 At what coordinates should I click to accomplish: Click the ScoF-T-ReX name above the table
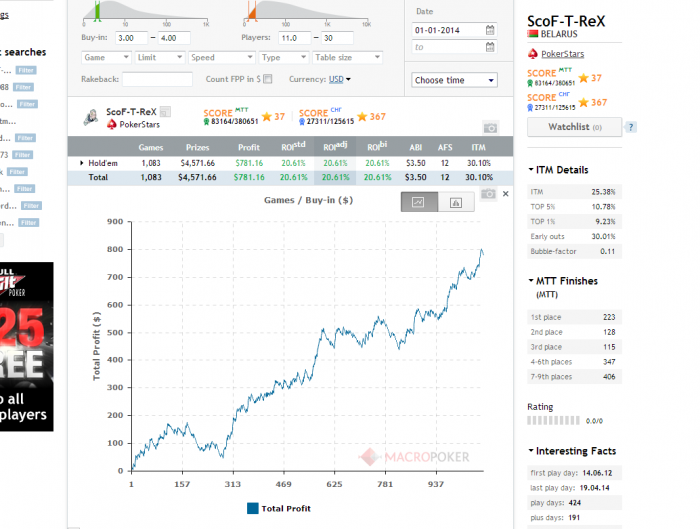131,112
